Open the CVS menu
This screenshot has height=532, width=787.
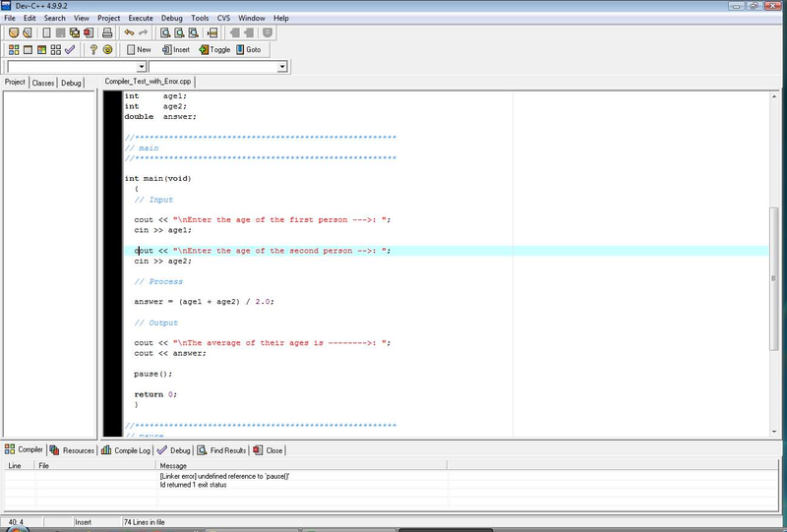pyautogui.click(x=223, y=18)
